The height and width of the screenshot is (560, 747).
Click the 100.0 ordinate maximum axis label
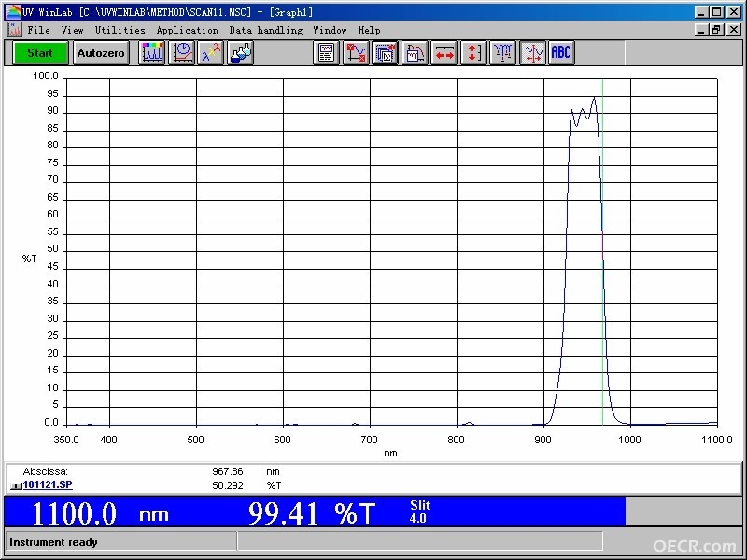click(x=45, y=77)
